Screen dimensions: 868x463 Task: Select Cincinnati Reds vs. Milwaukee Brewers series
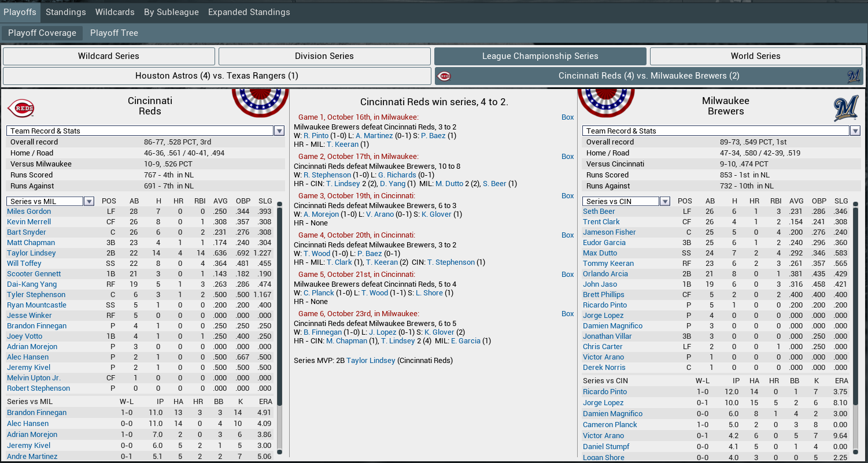point(649,76)
